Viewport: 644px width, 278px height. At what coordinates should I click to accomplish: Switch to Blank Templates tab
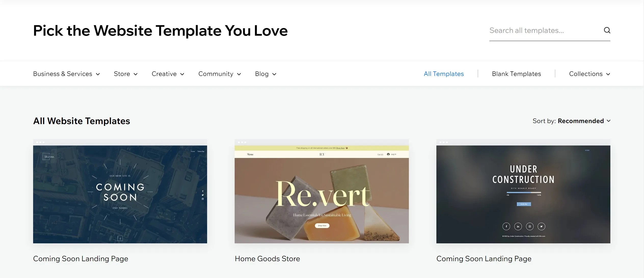tap(516, 74)
